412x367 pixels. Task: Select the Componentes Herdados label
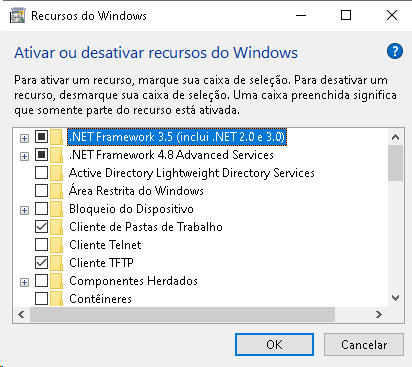click(133, 281)
